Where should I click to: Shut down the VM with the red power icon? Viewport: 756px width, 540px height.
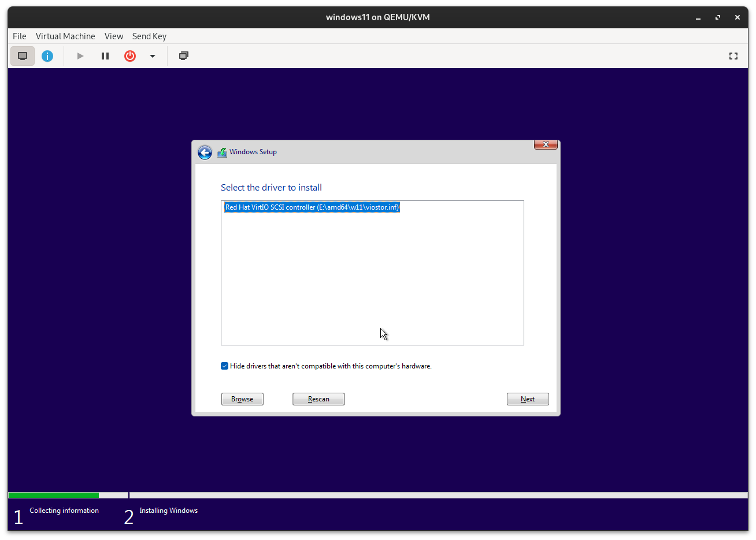(x=130, y=56)
